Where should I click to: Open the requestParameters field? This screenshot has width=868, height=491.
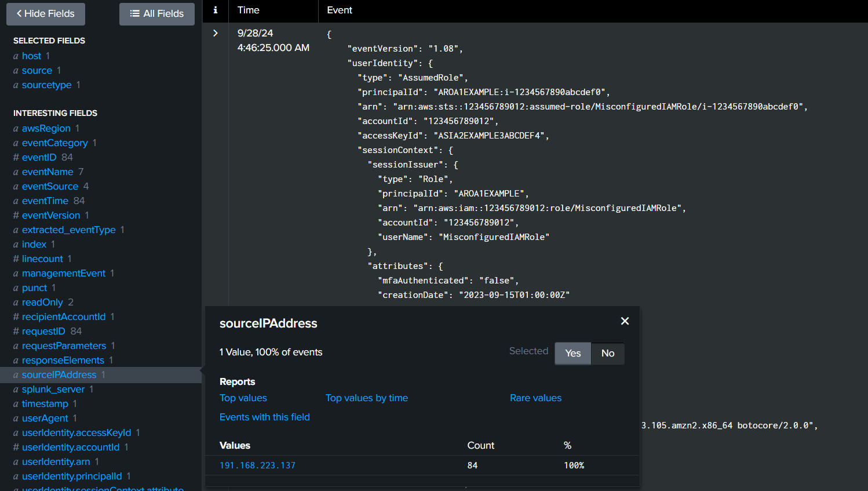point(64,345)
